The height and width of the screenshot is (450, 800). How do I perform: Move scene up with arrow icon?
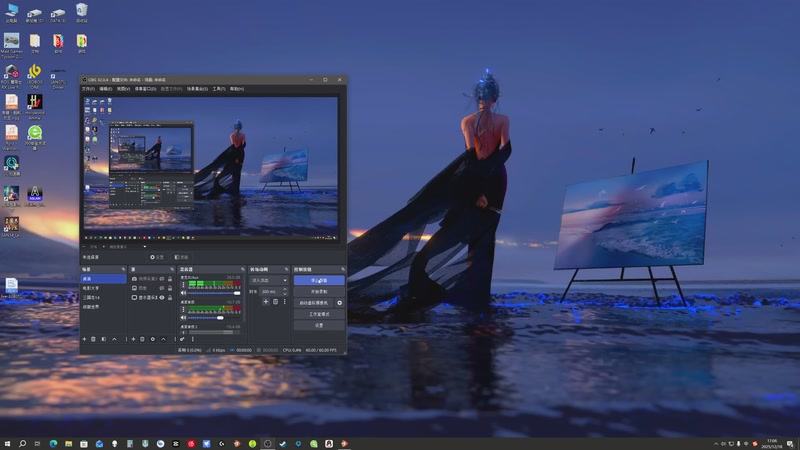coord(114,339)
